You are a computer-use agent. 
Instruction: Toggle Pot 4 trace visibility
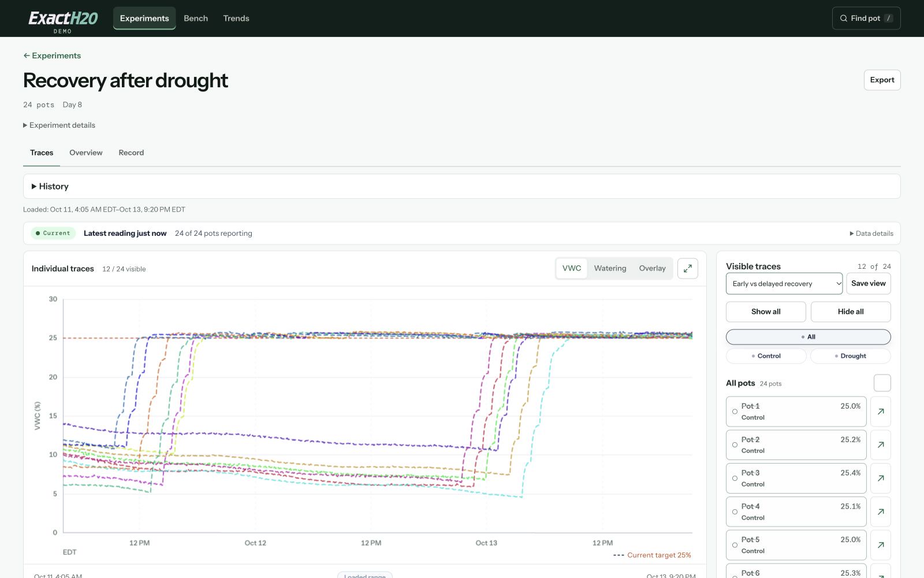tap(796, 512)
